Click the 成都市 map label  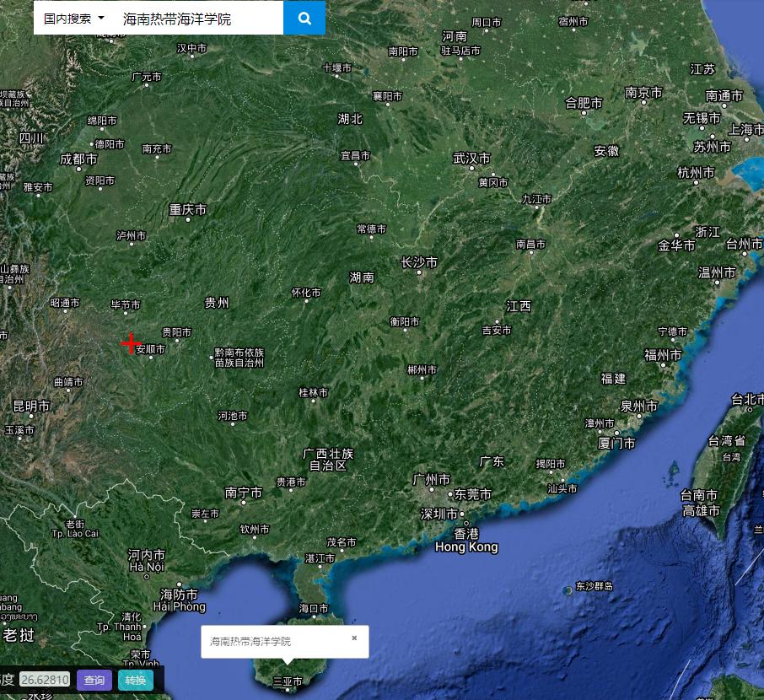point(78,159)
